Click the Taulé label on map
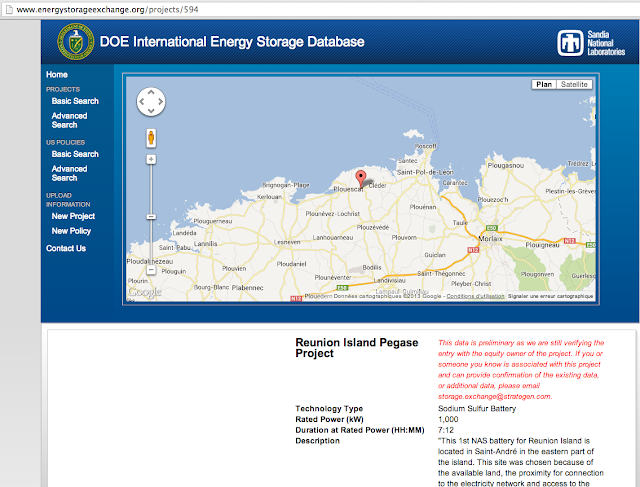Screen dimensions: 640x487 460,222
